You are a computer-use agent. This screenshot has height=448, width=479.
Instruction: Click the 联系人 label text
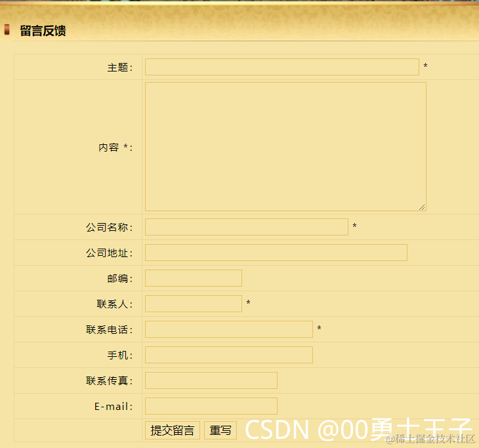click(x=115, y=304)
